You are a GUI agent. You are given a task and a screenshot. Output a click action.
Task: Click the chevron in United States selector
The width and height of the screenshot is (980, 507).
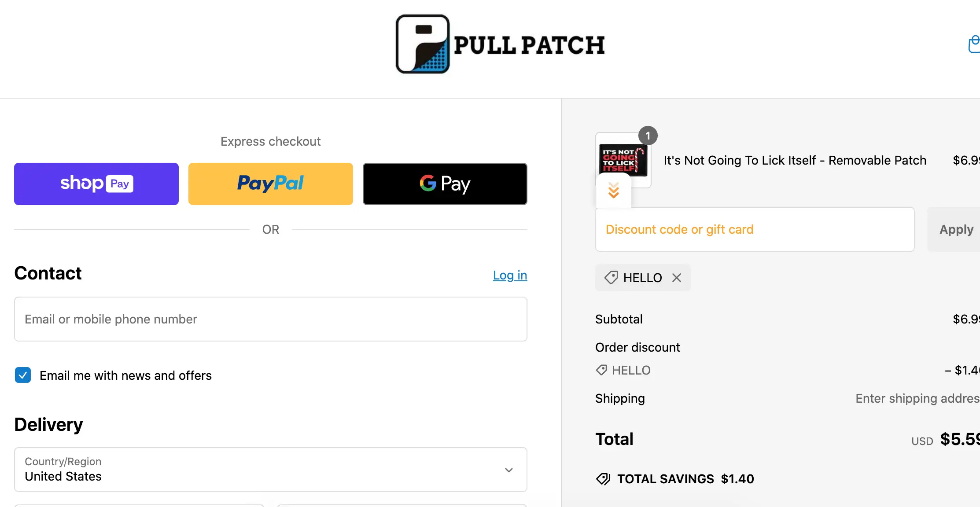509,470
